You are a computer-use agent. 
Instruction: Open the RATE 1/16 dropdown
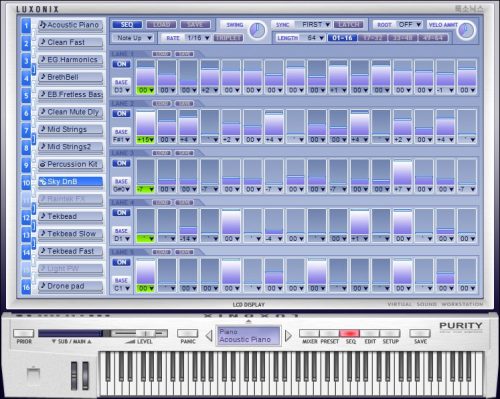click(x=198, y=38)
